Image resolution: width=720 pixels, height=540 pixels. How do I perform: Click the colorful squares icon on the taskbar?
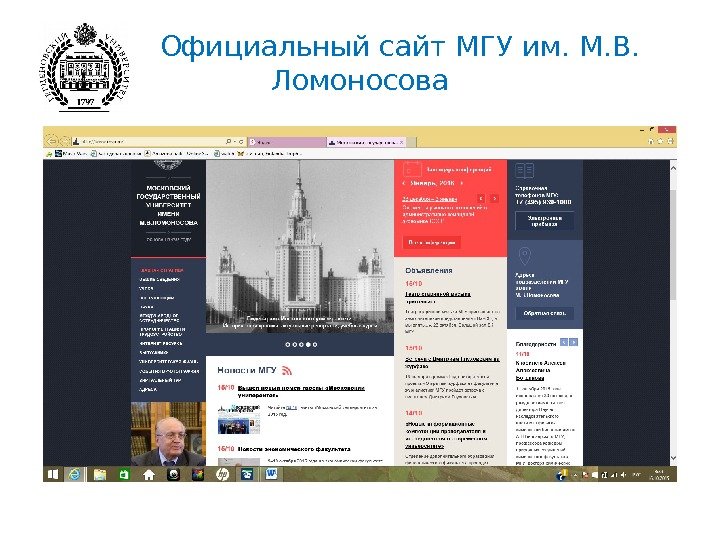pos(197,474)
